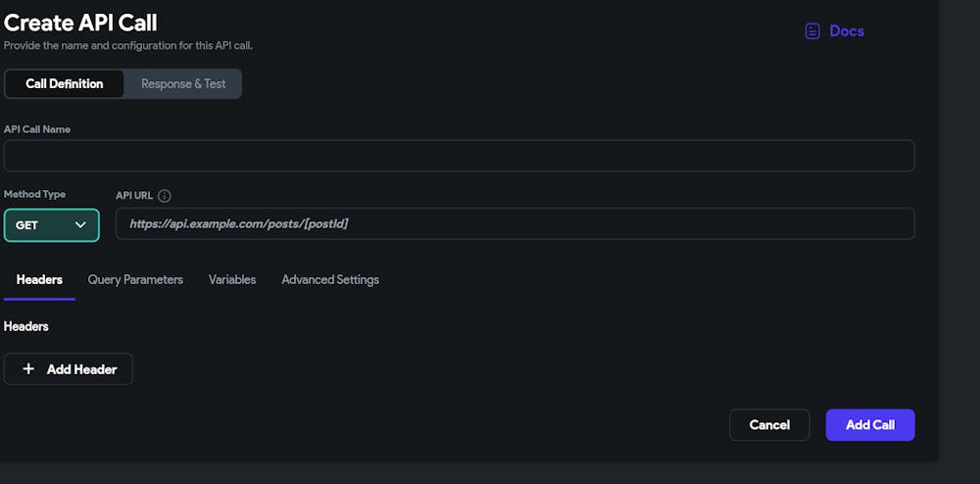The height and width of the screenshot is (484, 980).
Task: Select the Headers tab
Action: [x=39, y=280]
